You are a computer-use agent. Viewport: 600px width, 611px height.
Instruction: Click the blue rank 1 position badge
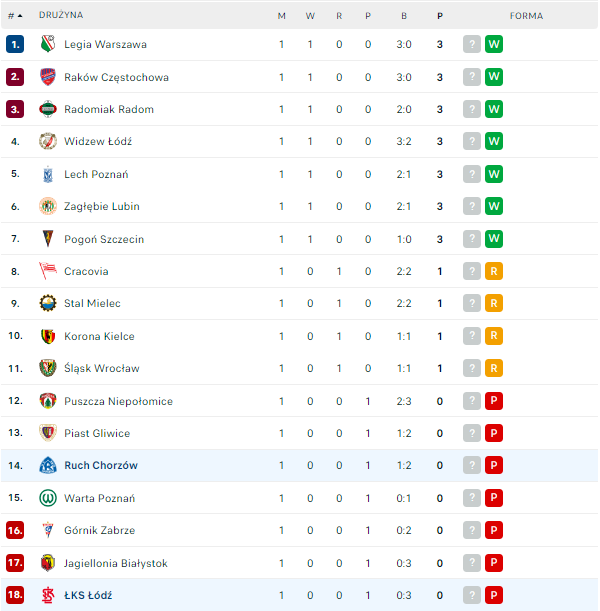(14, 44)
